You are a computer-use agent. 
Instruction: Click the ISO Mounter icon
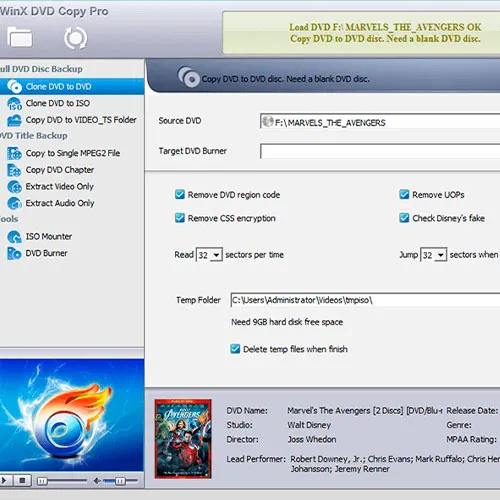tap(14, 237)
